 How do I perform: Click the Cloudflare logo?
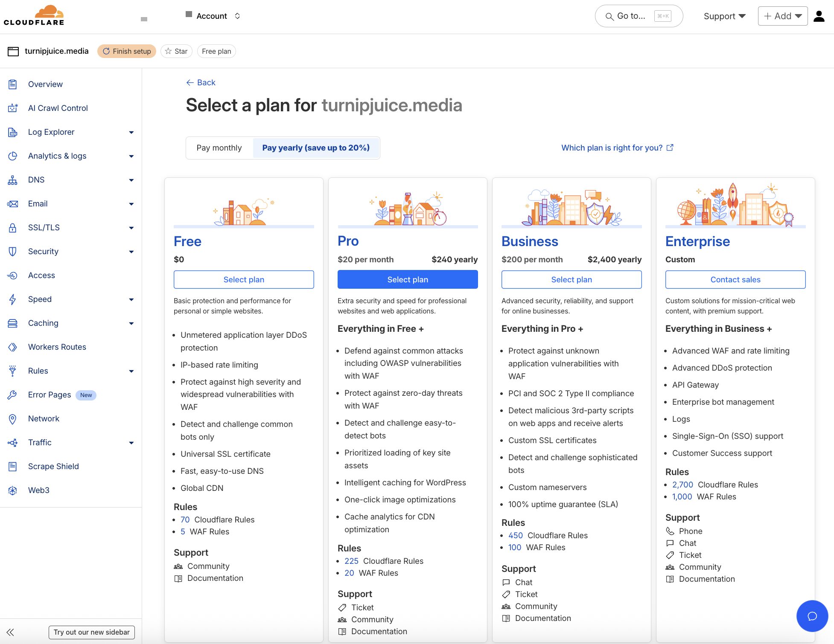[x=34, y=15]
